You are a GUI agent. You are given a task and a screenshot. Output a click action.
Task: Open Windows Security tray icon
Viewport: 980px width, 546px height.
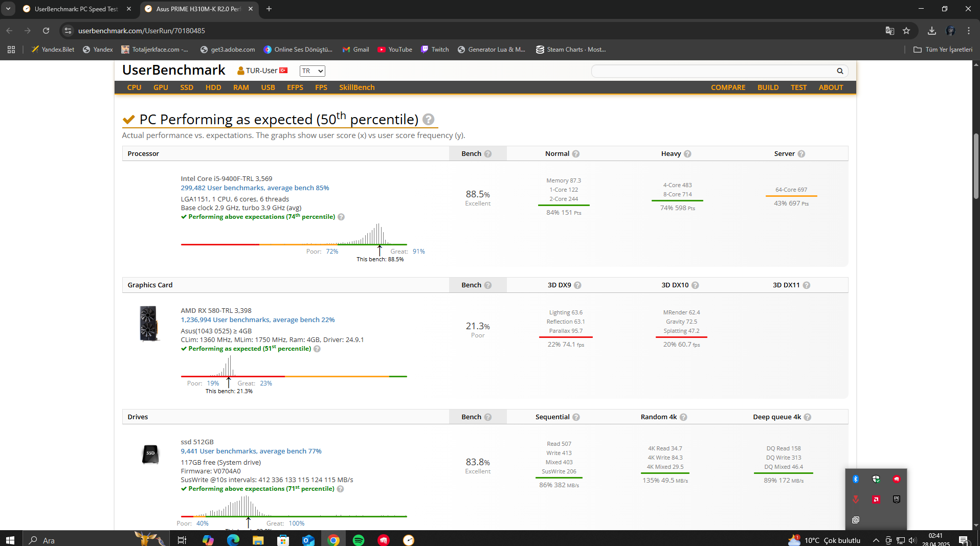(x=876, y=480)
